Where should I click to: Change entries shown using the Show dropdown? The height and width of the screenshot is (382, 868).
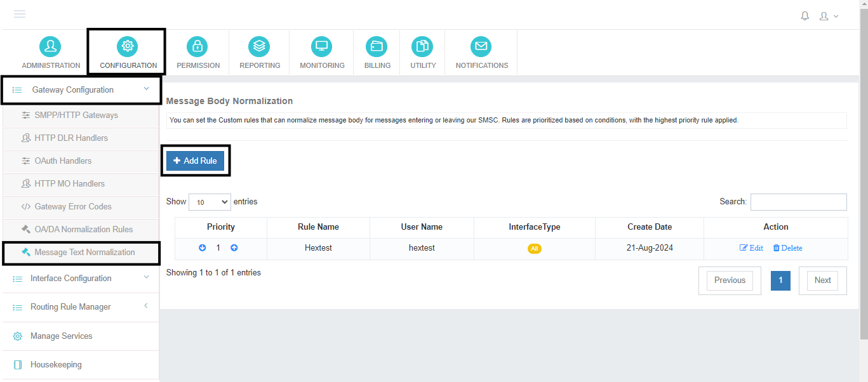coord(210,201)
